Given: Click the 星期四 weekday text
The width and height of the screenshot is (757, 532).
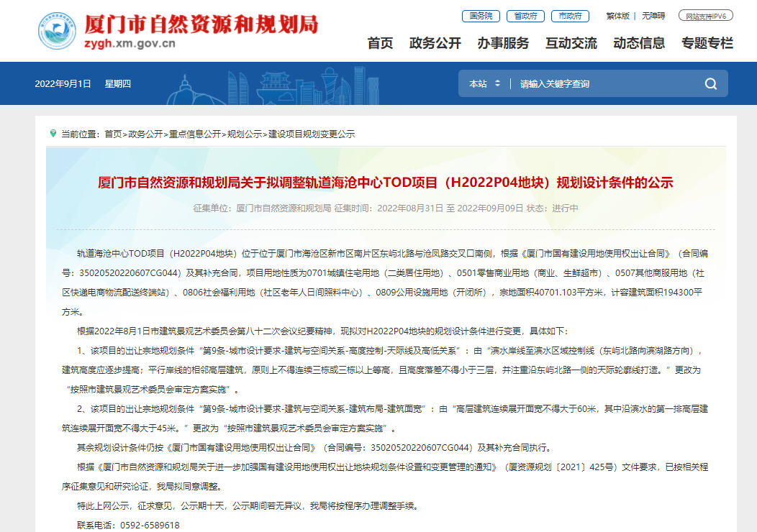Looking at the screenshot, I should [118, 84].
